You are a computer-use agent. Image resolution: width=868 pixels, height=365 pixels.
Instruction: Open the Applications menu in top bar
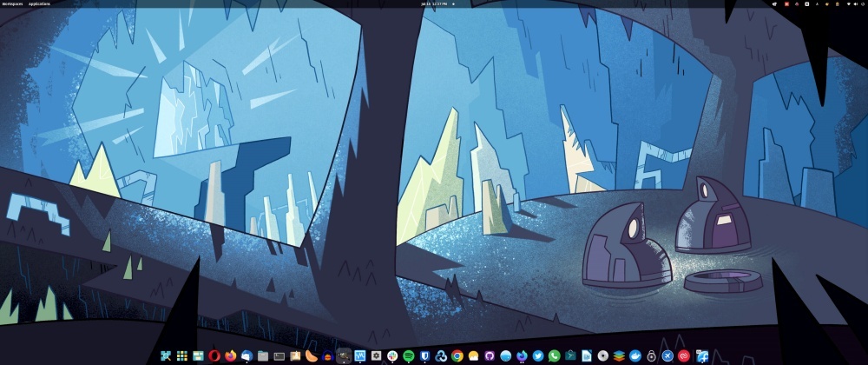click(39, 3)
